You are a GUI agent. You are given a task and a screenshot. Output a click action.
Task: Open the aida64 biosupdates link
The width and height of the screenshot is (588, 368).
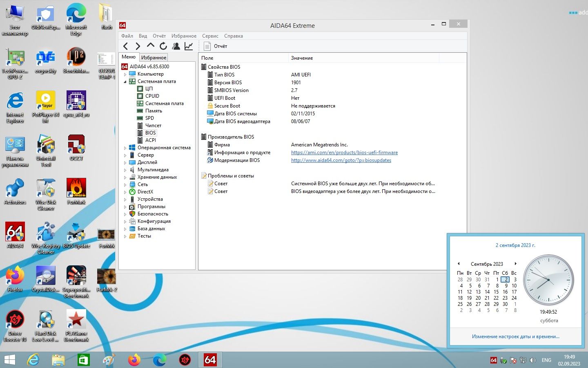(341, 160)
